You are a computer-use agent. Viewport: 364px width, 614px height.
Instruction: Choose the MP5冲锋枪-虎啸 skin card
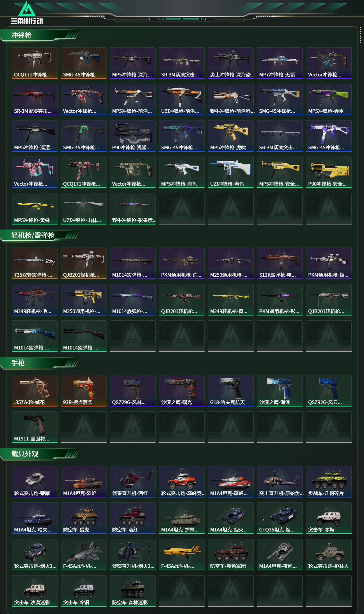click(231, 136)
